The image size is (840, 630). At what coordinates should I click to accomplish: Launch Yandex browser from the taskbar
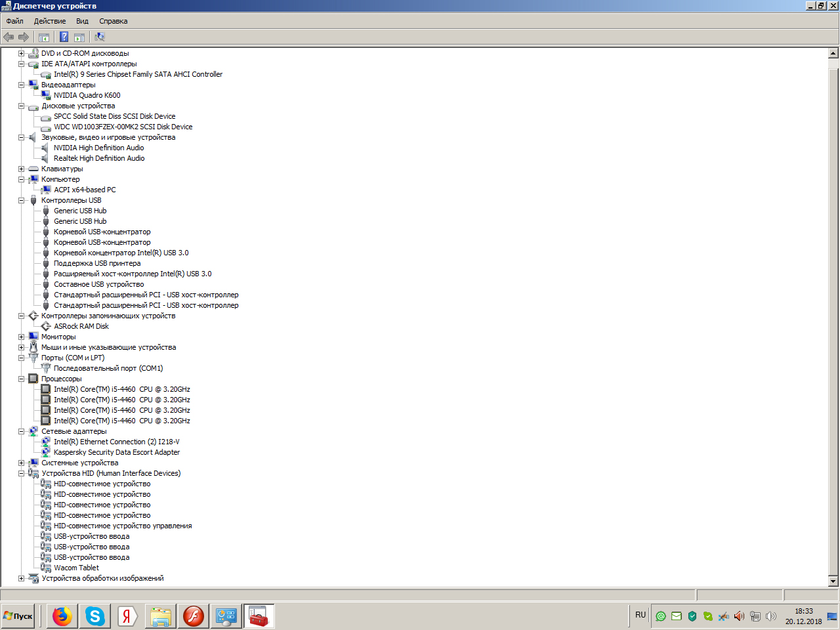pos(127,616)
